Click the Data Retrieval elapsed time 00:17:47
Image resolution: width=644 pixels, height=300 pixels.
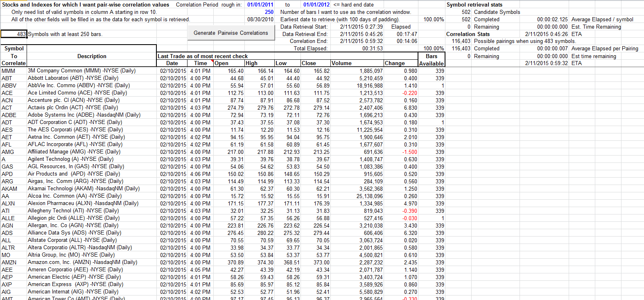(x=407, y=34)
